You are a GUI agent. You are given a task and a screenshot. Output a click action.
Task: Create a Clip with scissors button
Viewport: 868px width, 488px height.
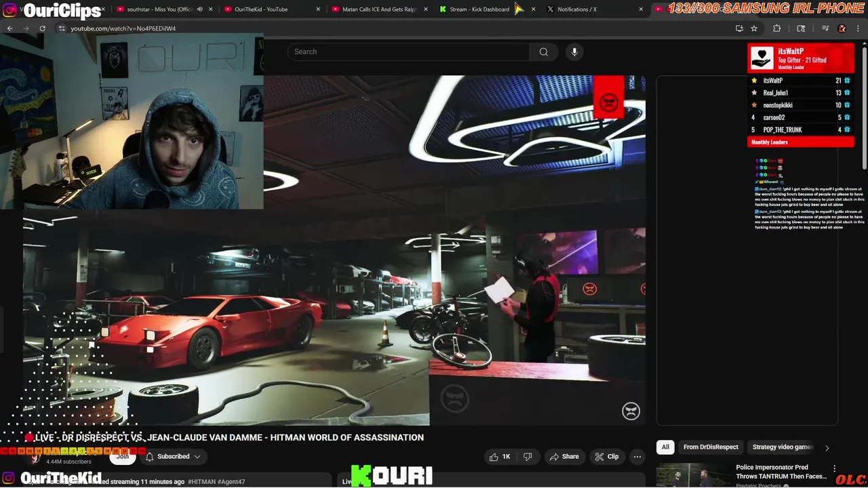(x=606, y=457)
